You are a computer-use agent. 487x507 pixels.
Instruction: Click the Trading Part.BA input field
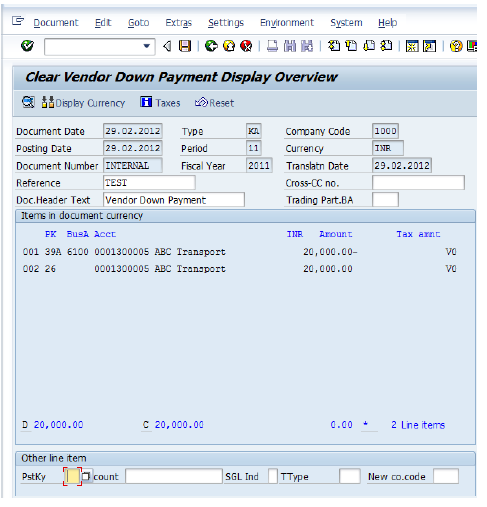385,200
